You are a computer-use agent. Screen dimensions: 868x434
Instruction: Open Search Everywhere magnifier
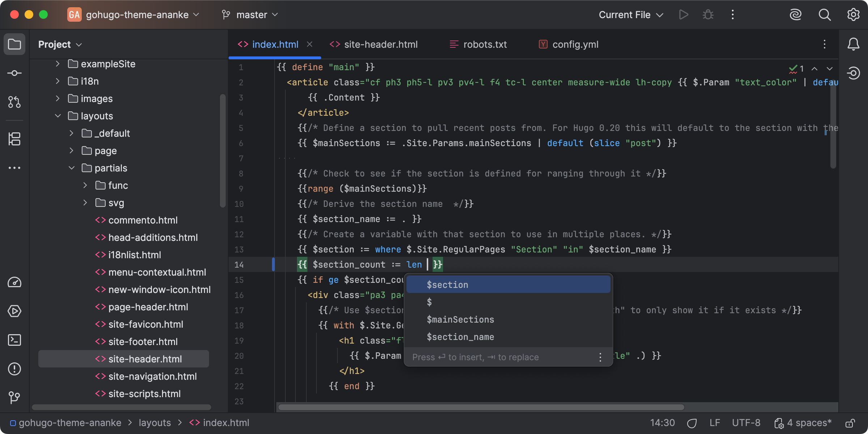(825, 14)
